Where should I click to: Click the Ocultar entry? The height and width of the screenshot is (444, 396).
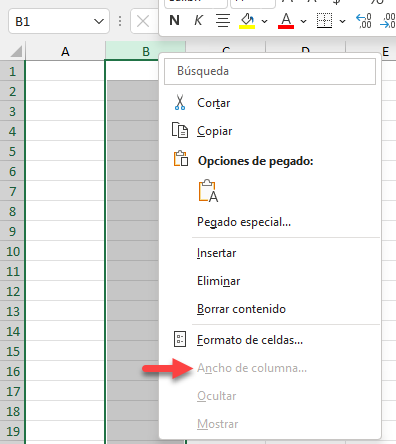pyautogui.click(x=270, y=396)
